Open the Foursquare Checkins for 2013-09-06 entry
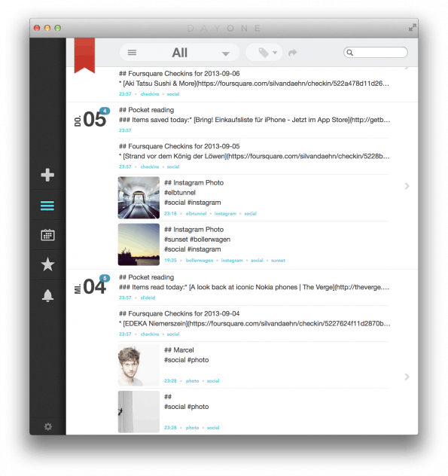 [x=254, y=84]
